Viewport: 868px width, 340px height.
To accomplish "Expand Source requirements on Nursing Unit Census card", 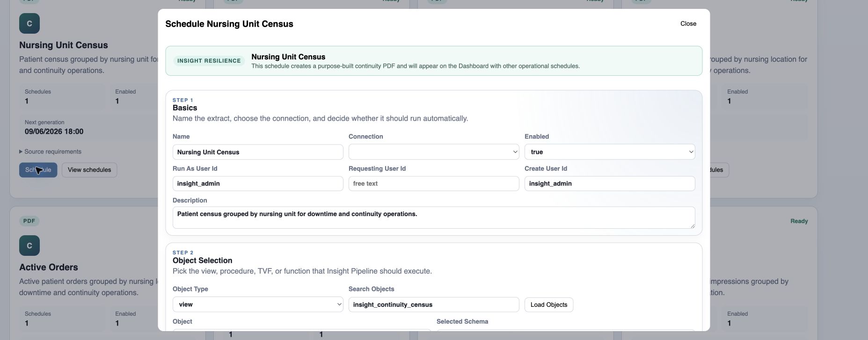I will pos(50,152).
